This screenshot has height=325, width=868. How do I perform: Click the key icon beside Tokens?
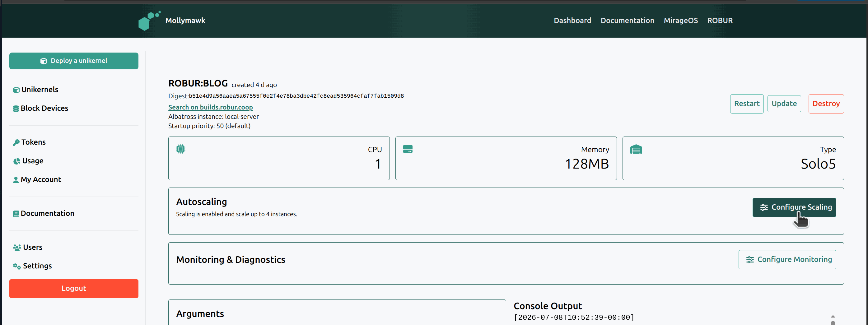[x=16, y=142]
